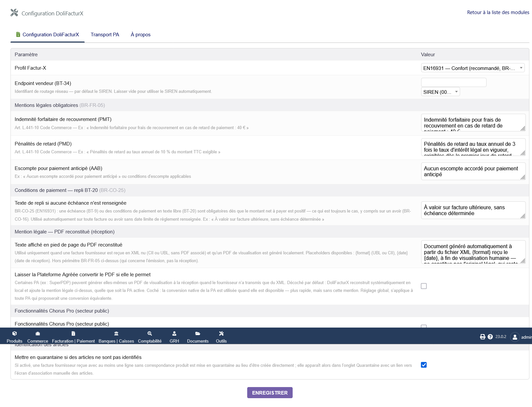This screenshot has width=532, height=407.
Task: Click the ENREGISTRER button
Action: [x=270, y=393]
